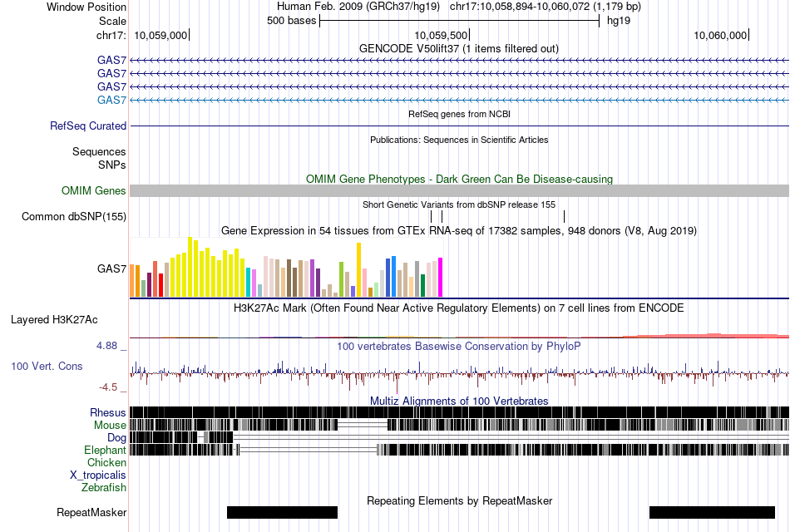The height and width of the screenshot is (532, 790).
Task: Click the 10,059,500 ruler coordinate
Action: (x=441, y=35)
